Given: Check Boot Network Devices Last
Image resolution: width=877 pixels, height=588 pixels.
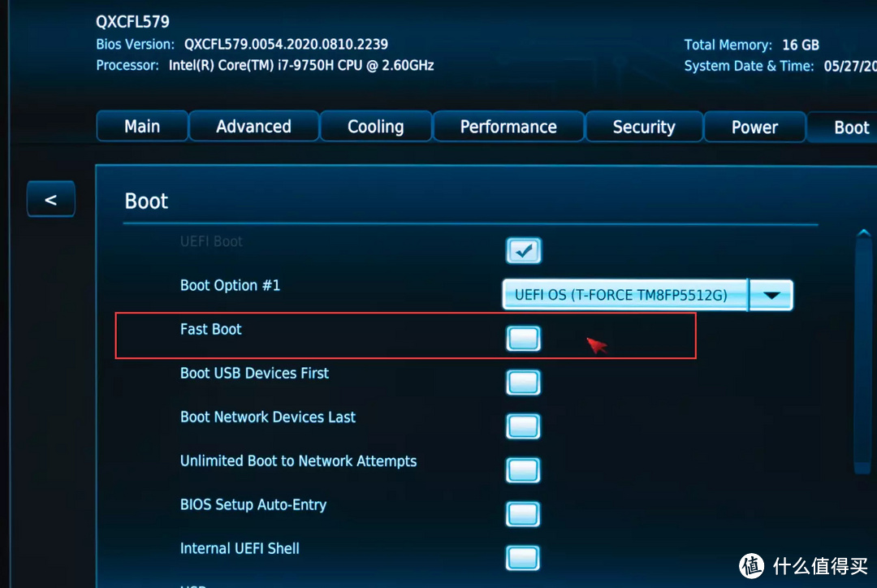Looking at the screenshot, I should pos(523,426).
